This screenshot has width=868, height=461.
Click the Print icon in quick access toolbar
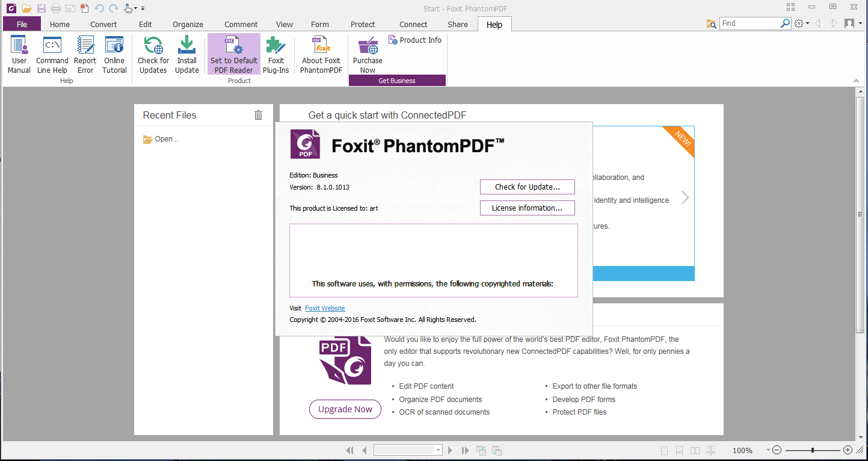[55, 8]
